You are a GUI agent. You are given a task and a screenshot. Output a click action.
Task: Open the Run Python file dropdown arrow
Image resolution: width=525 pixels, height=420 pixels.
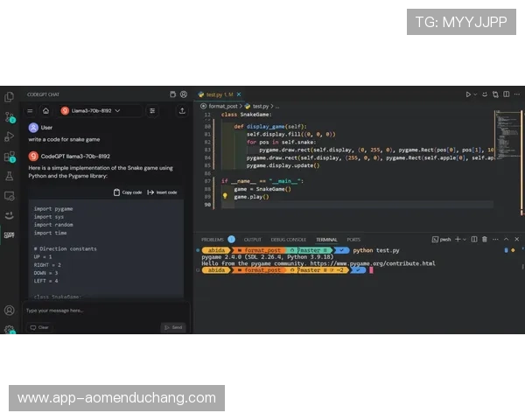pos(479,94)
